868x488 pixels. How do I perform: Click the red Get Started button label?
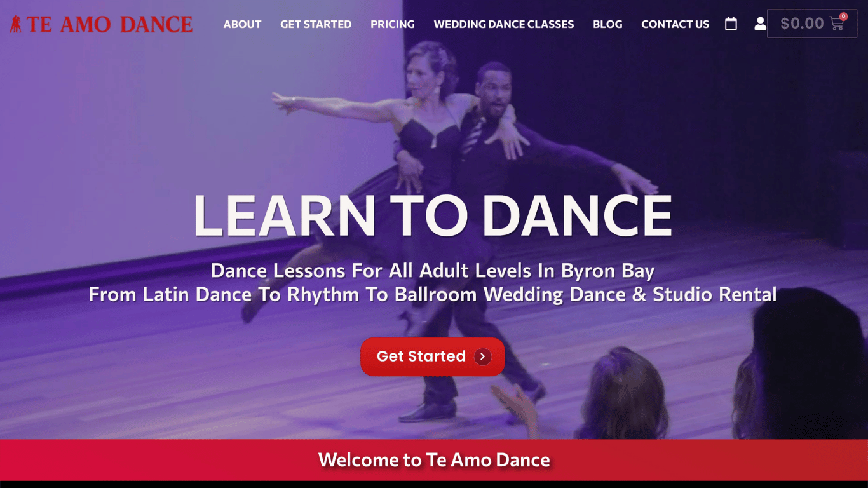point(421,356)
